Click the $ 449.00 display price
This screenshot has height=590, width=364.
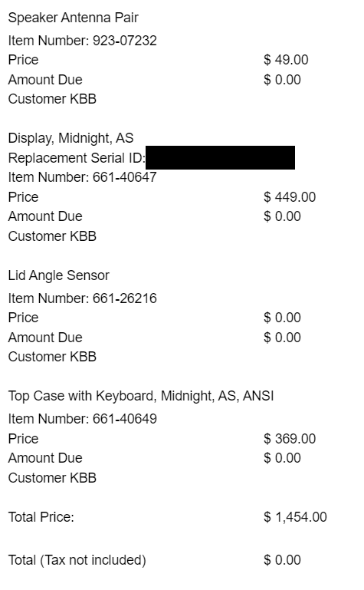coord(290,197)
